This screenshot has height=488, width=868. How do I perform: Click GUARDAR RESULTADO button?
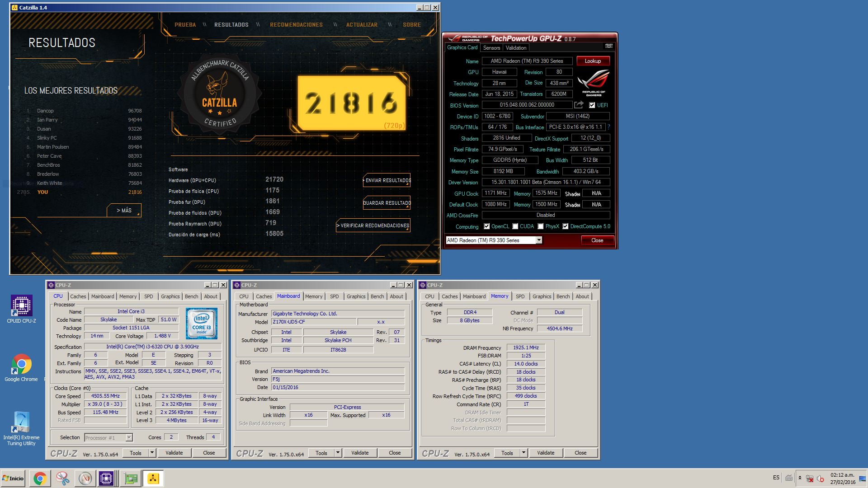(387, 203)
